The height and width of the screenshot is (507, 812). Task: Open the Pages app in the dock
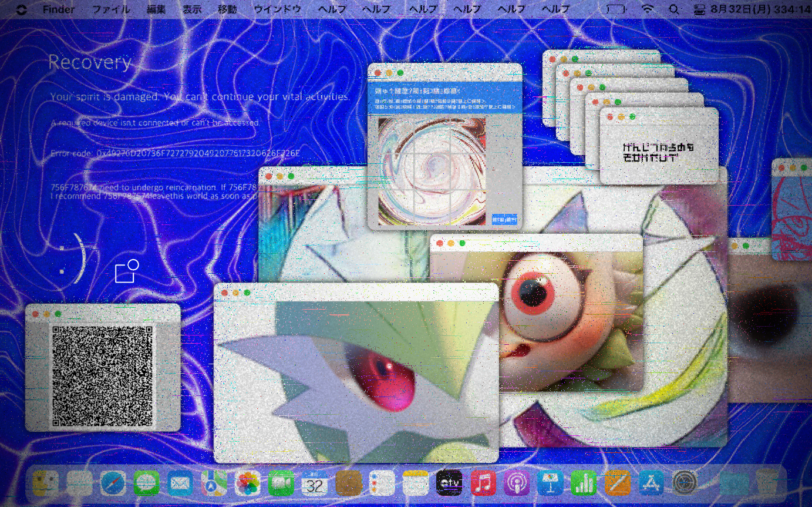[618, 483]
